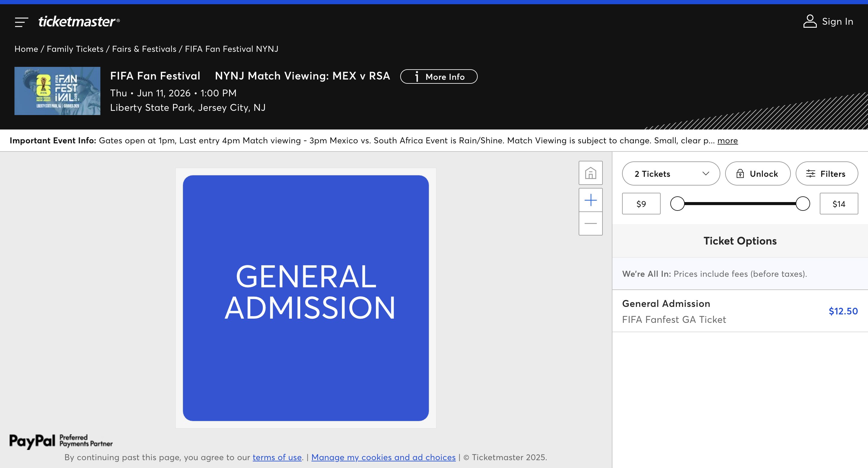
Task: Open the terms of use link
Action: pos(277,457)
